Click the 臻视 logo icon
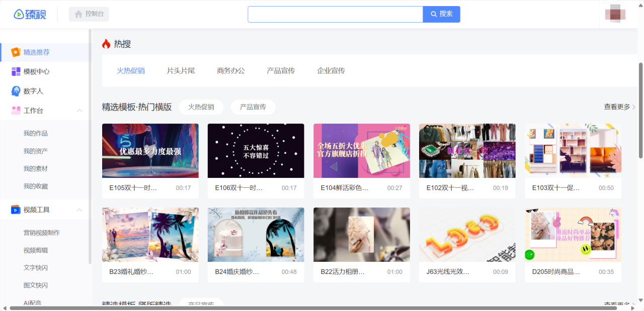 pos(19,14)
